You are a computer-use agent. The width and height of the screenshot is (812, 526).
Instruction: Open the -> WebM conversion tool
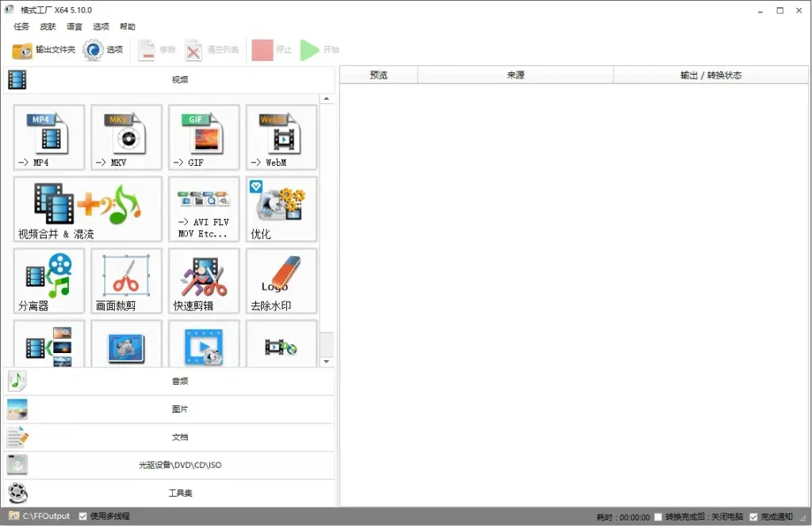point(282,136)
